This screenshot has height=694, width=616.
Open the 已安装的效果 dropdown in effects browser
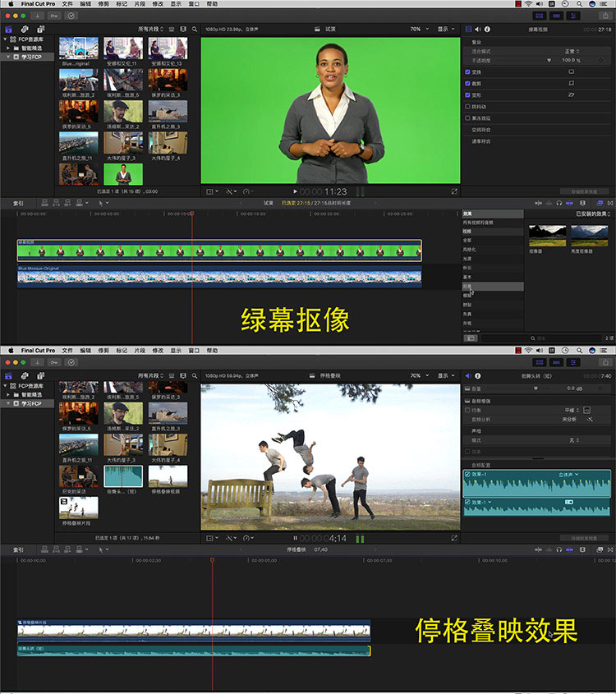[593, 214]
